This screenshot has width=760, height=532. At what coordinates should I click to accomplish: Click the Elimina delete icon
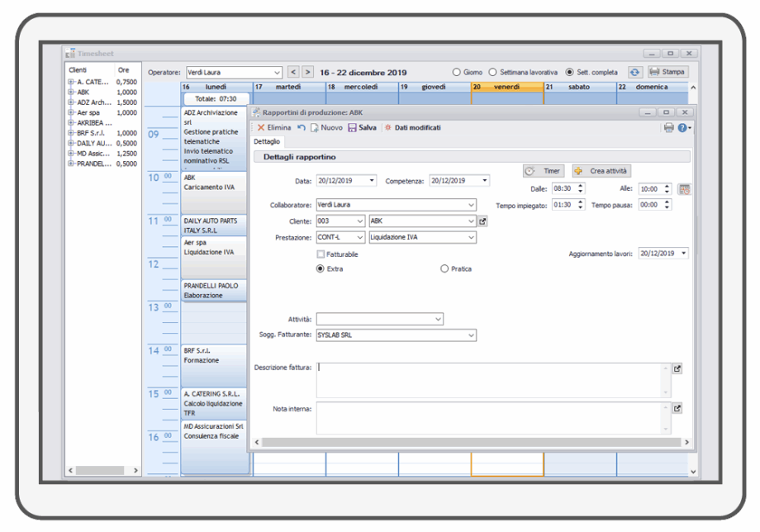click(x=261, y=128)
